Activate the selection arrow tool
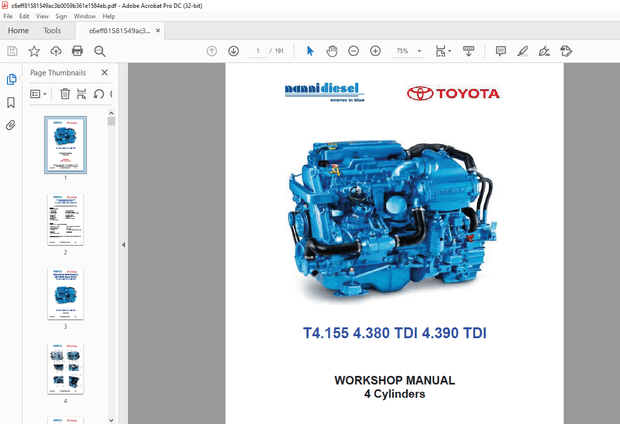 pos(310,51)
